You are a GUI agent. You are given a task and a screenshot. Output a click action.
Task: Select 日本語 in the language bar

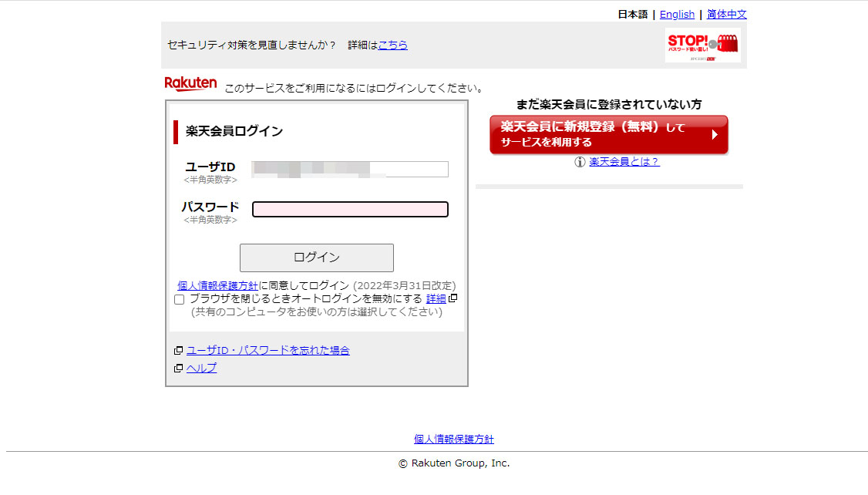(632, 14)
